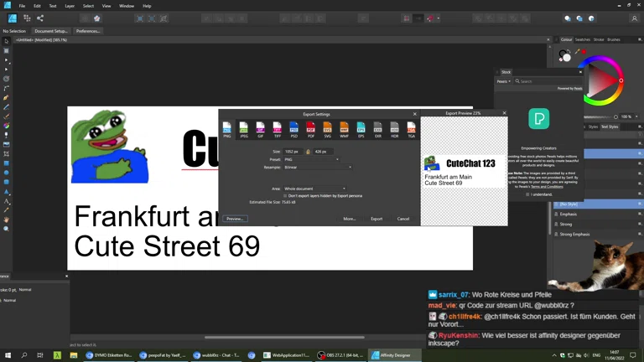Check the I understand checkbox in Stock panel
This screenshot has width=644, height=362.
527,194
